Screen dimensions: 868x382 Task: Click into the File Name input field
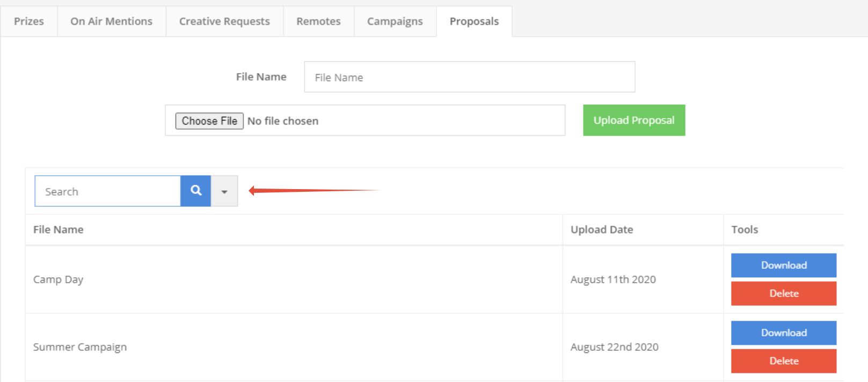[469, 77]
